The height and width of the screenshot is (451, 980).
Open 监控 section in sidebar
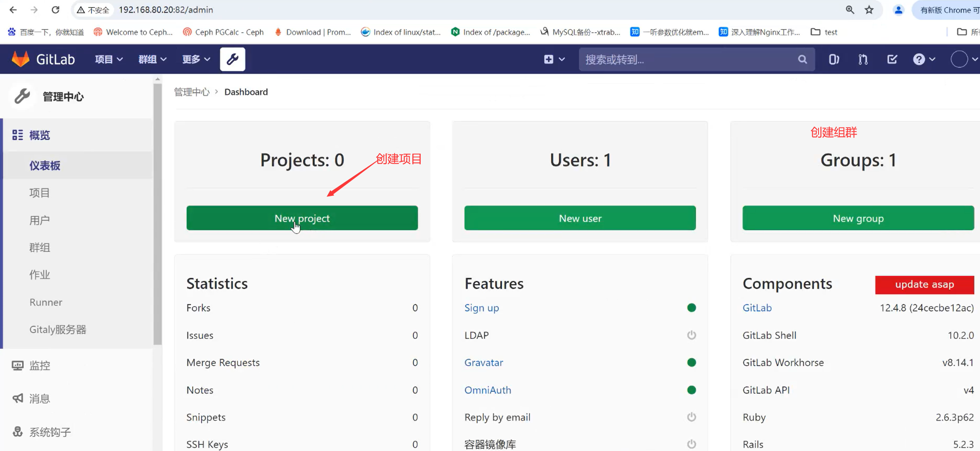tap(40, 365)
